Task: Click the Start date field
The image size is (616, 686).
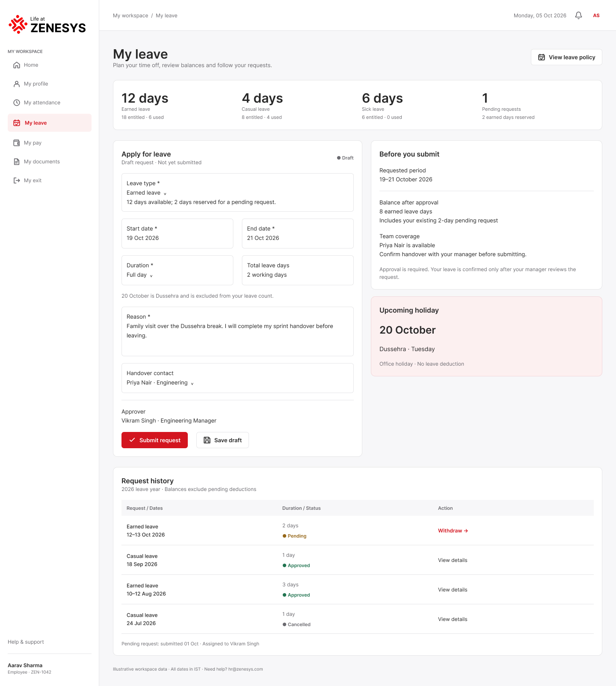Action: pyautogui.click(x=178, y=234)
